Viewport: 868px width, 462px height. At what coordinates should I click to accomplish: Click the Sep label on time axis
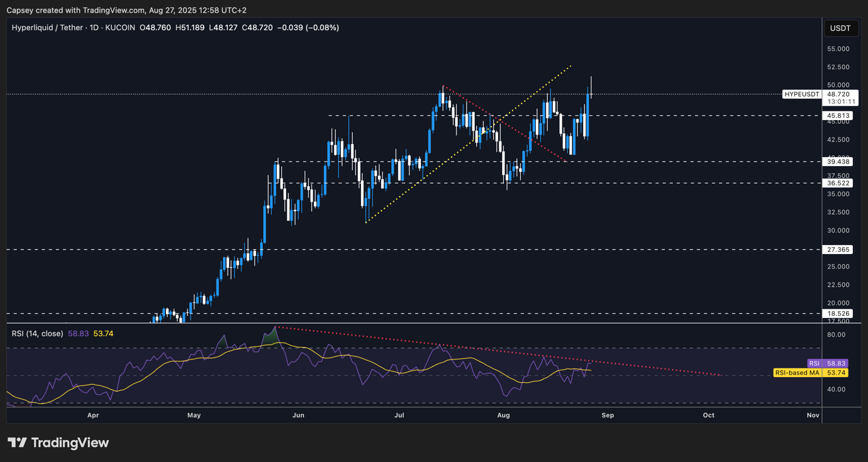[x=607, y=415]
